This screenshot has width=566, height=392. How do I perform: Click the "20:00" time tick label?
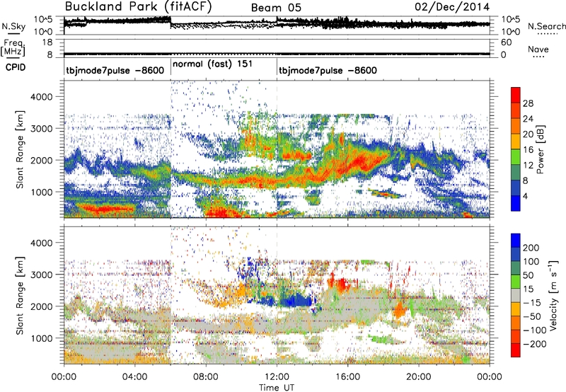[x=419, y=377]
